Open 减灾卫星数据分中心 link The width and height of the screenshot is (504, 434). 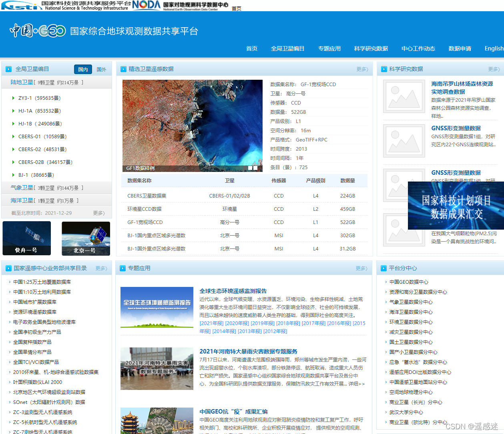click(411, 332)
